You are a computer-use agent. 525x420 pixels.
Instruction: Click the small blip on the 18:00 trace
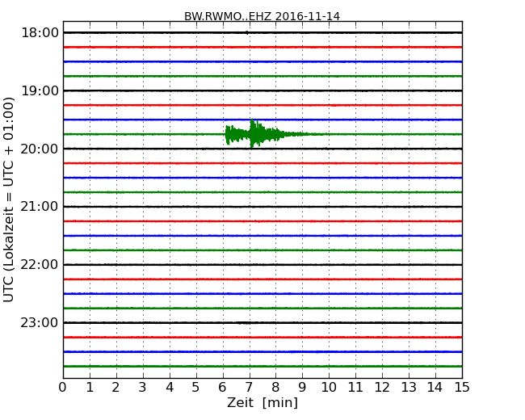click(x=247, y=33)
